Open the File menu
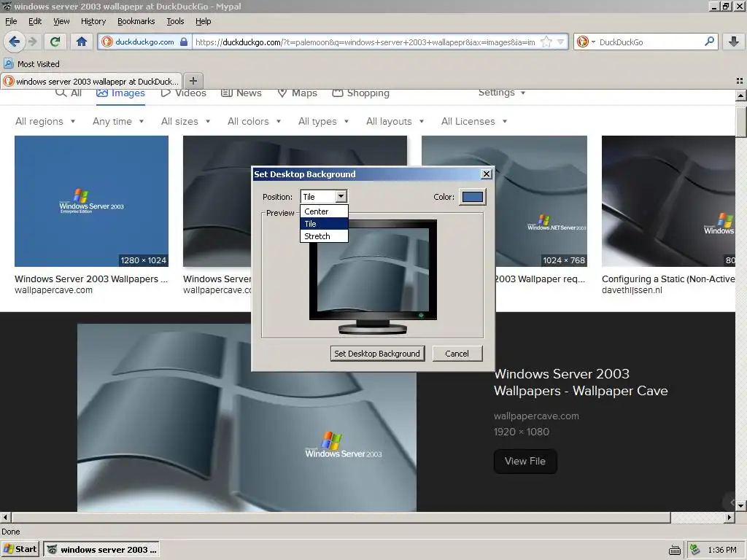This screenshot has height=560, width=747. point(11,21)
